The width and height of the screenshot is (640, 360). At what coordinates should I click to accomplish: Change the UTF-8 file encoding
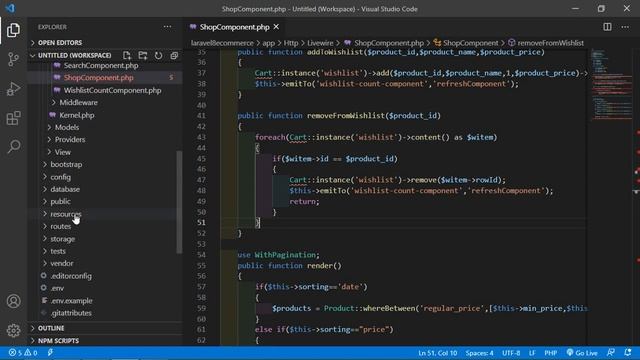511,353
